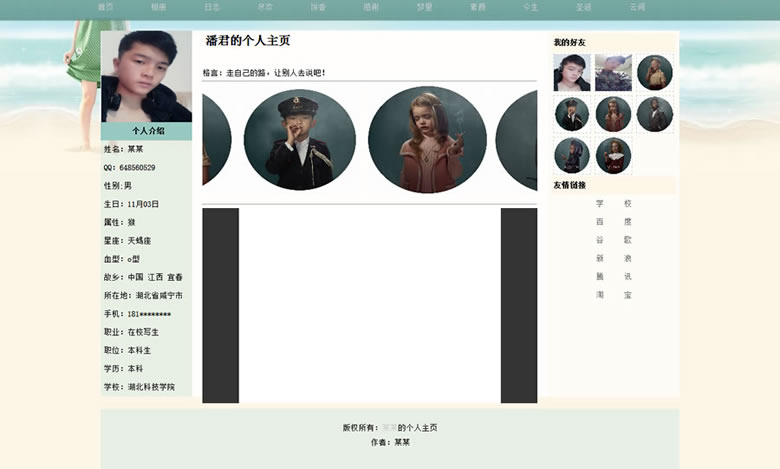The image size is (780, 469).
Task: Go to 首页 in the top navigation
Action: click(105, 7)
